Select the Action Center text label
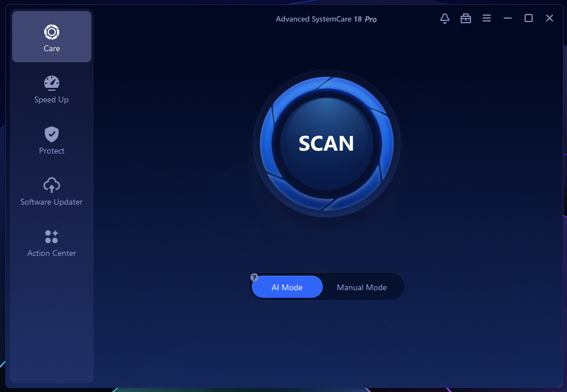Image resolution: width=567 pixels, height=392 pixels. (52, 254)
